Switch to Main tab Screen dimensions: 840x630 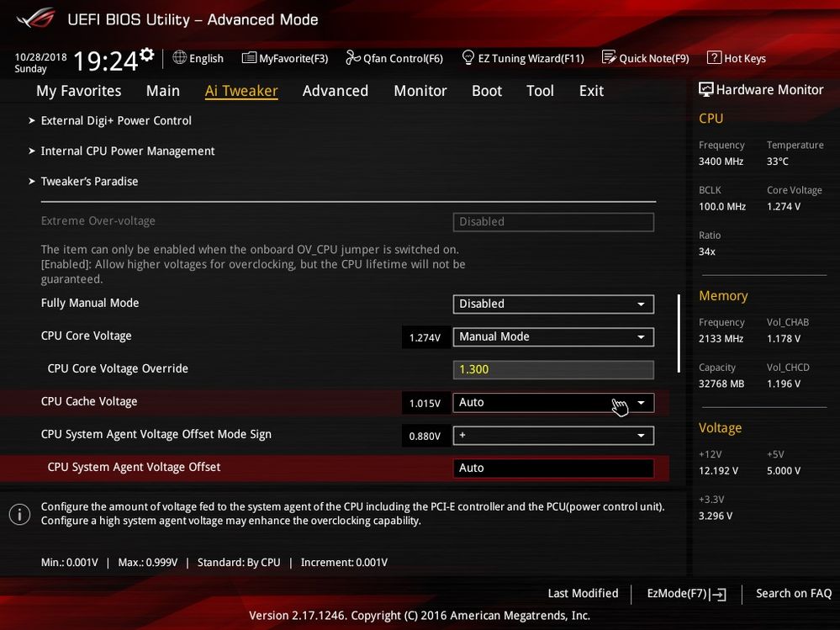[x=163, y=91]
